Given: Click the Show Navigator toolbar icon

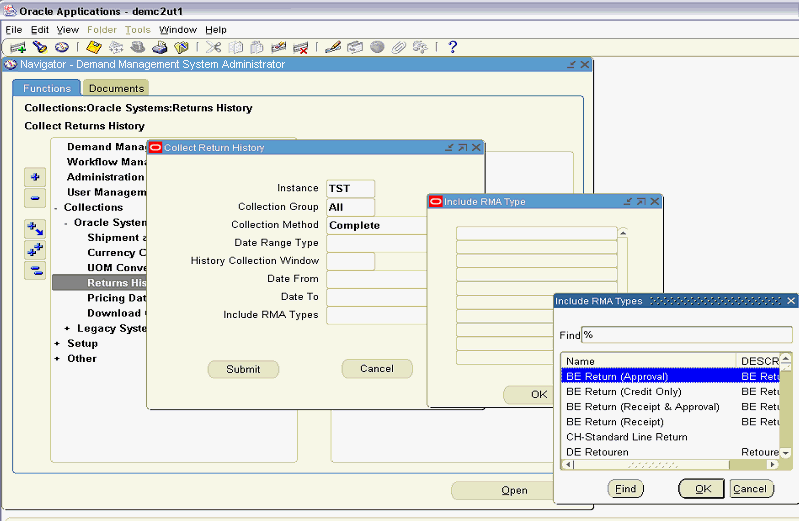Looking at the screenshot, I should pos(61,47).
